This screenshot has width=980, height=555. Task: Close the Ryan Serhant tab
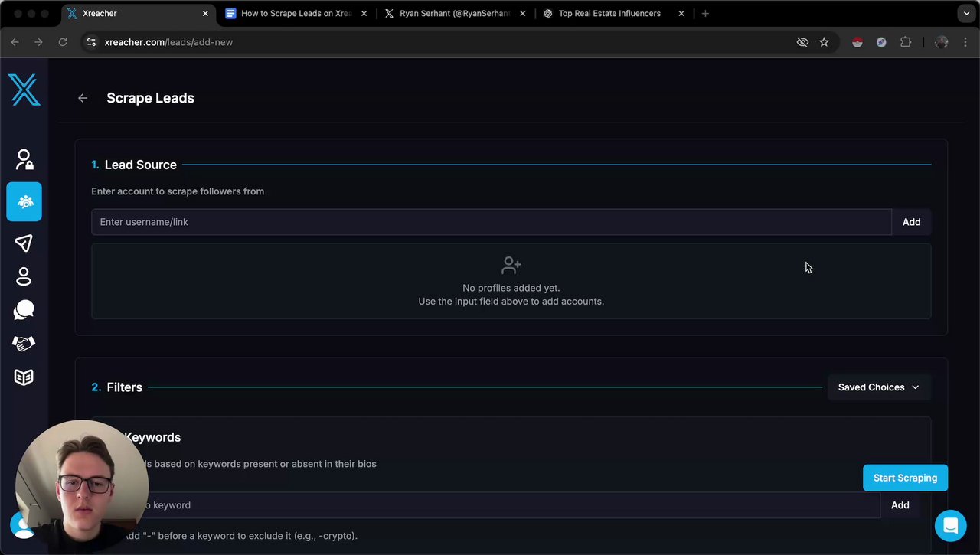(523, 13)
